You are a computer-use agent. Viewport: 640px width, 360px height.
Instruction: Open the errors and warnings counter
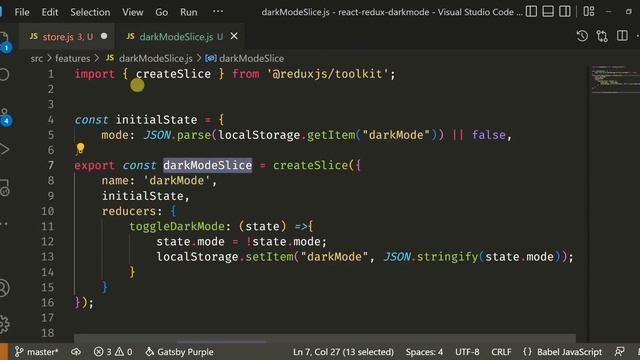click(x=113, y=352)
